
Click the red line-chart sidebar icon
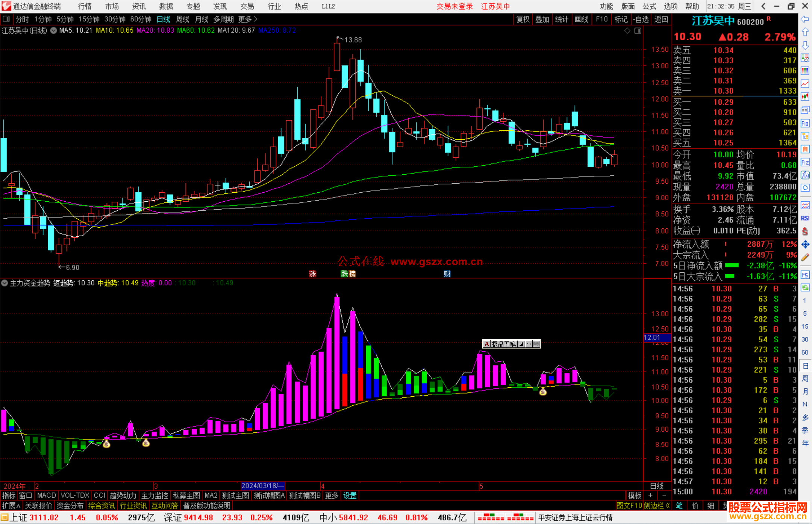coord(805,84)
